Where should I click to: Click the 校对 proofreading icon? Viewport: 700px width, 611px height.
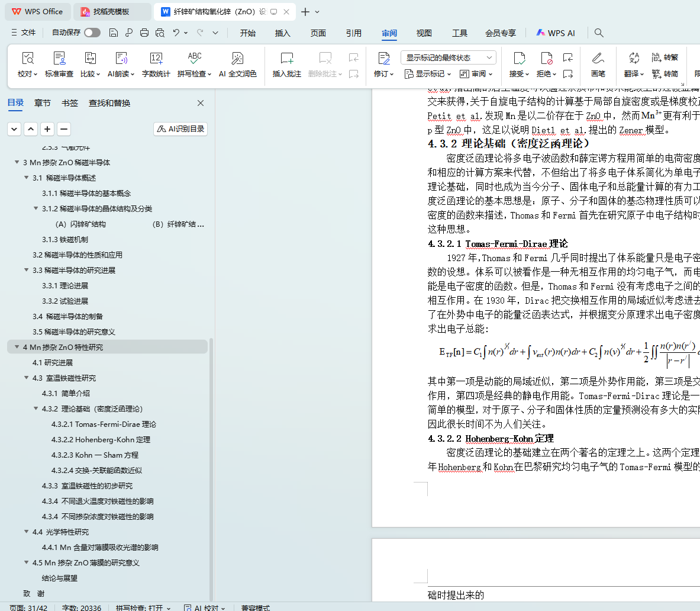[x=27, y=59]
